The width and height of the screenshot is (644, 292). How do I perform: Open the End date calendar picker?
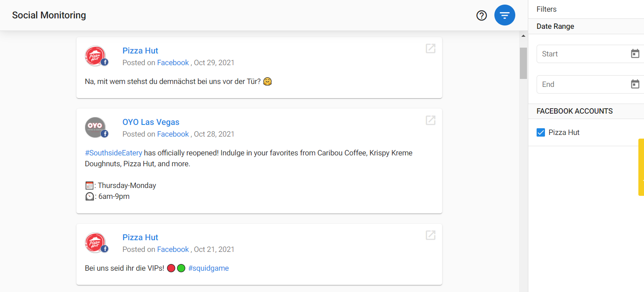635,84
